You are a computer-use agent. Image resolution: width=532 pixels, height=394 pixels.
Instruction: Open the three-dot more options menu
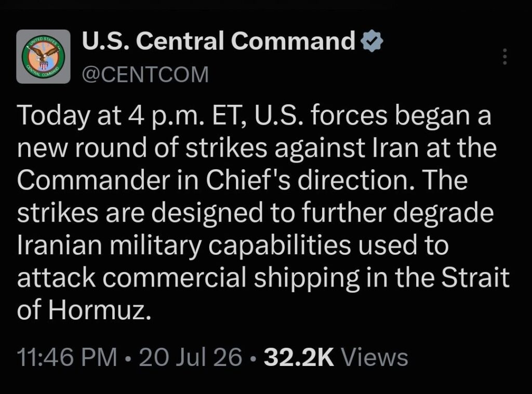[505, 57]
